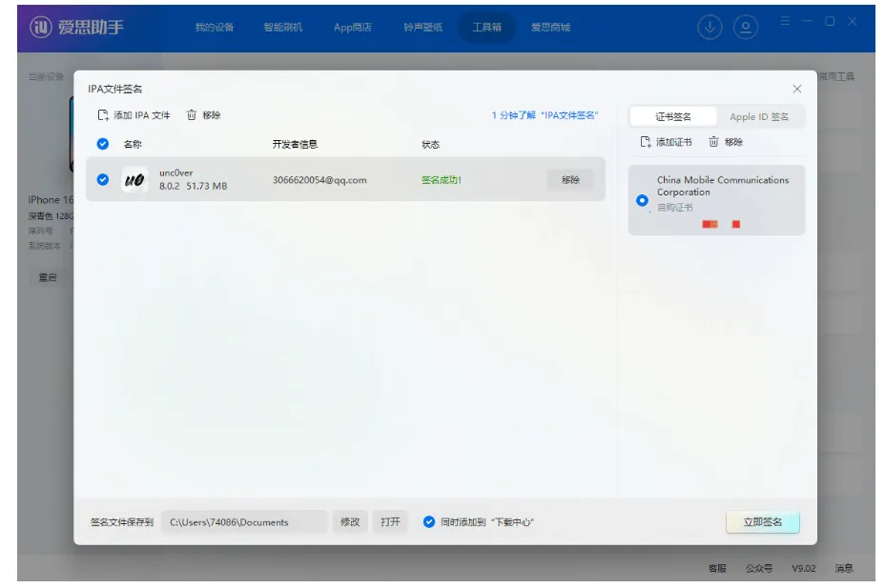Click 消息 in the status bar
Image resolution: width=885 pixels, height=588 pixels.
coord(844,568)
